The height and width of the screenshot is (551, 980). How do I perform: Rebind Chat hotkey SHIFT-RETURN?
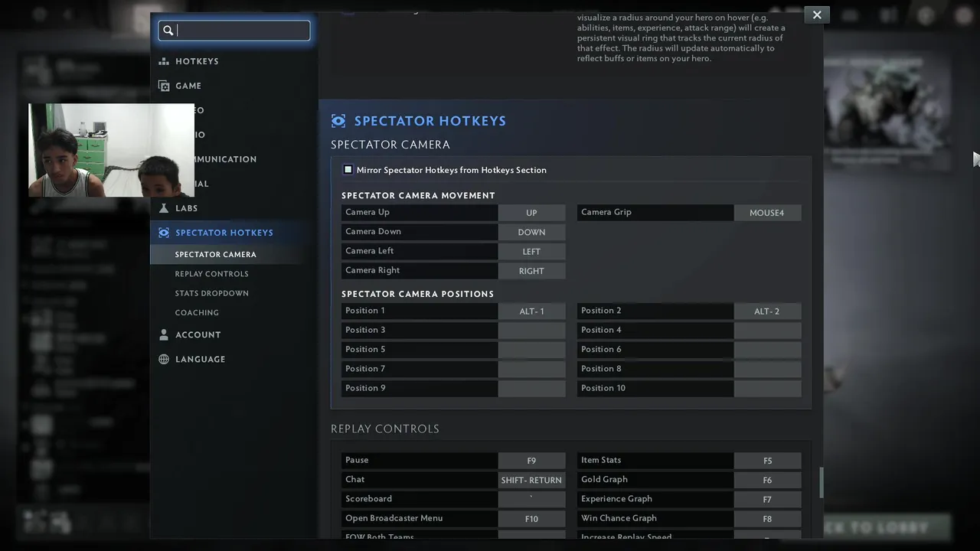click(x=531, y=480)
